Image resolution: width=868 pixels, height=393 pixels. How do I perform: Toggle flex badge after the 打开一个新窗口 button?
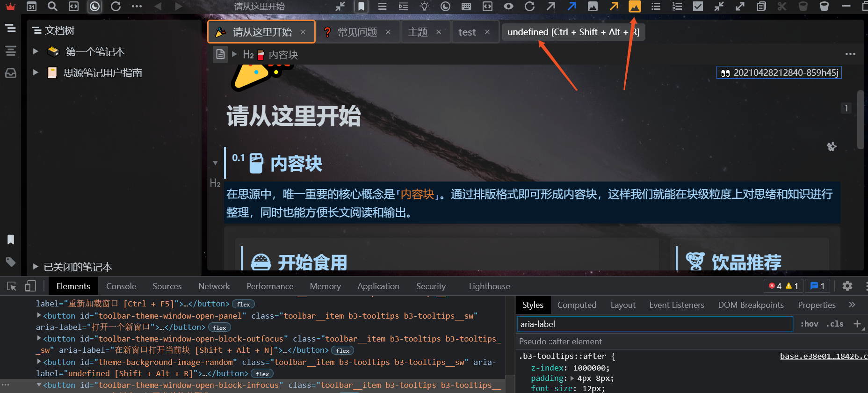[219, 327]
